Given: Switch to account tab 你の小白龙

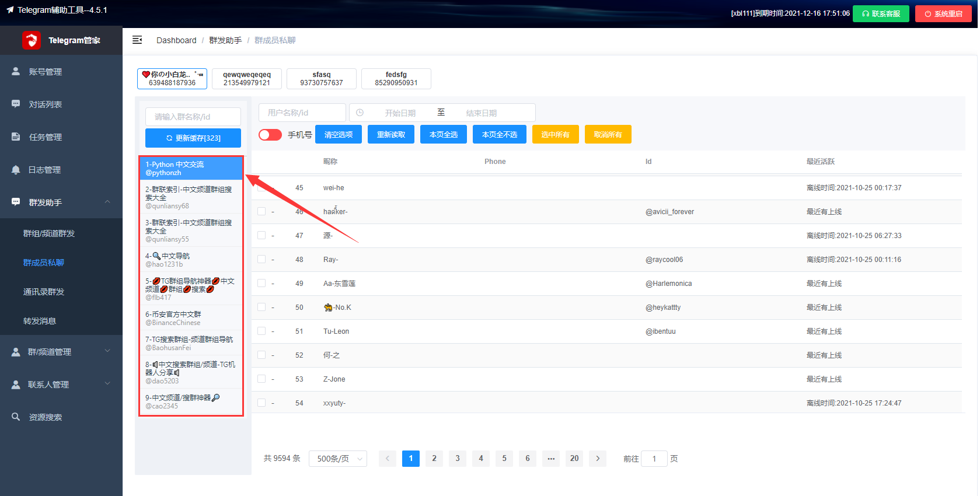Looking at the screenshot, I should tap(172, 79).
